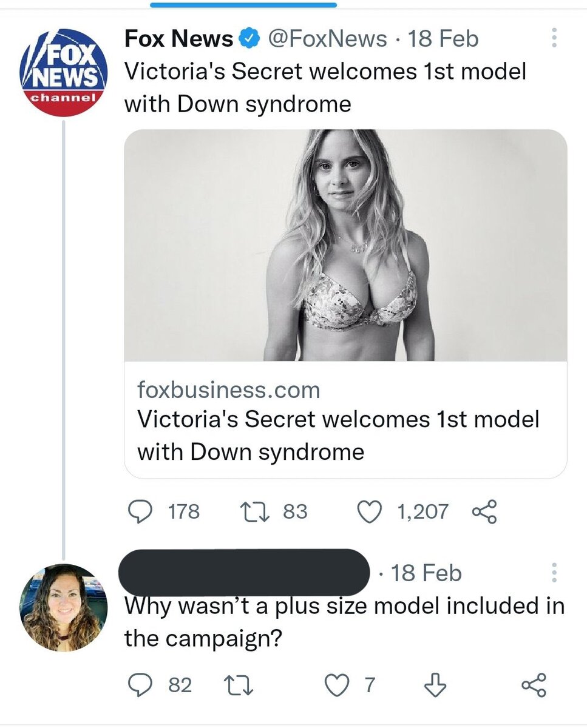Click the Fox News display name

click(178, 39)
